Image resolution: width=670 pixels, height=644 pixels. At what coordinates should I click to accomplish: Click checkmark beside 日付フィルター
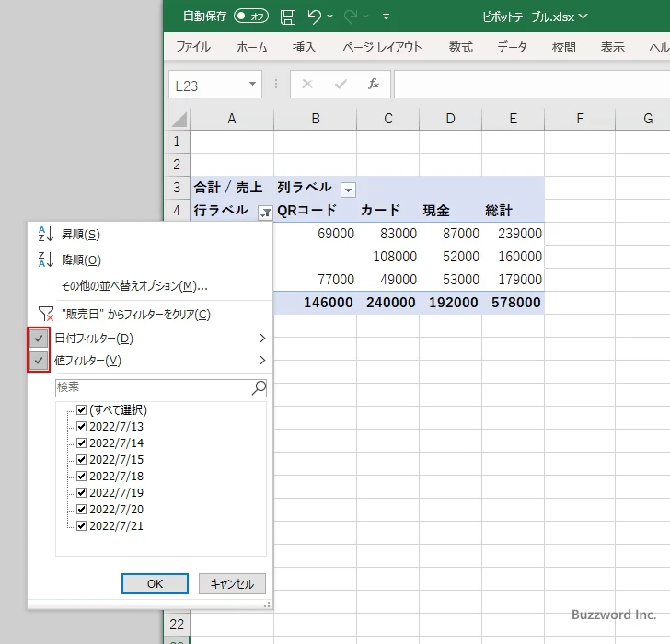[39, 339]
